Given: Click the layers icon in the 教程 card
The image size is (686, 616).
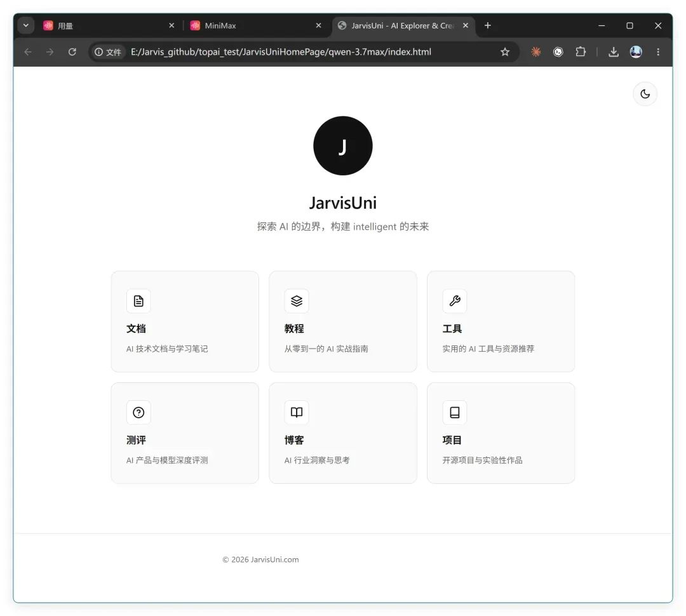Looking at the screenshot, I should 297,301.
